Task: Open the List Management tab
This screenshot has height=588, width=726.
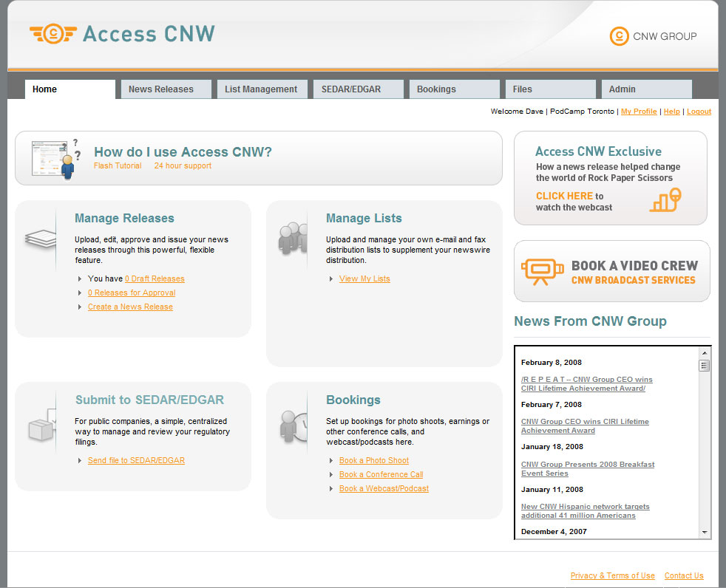Action: [262, 89]
